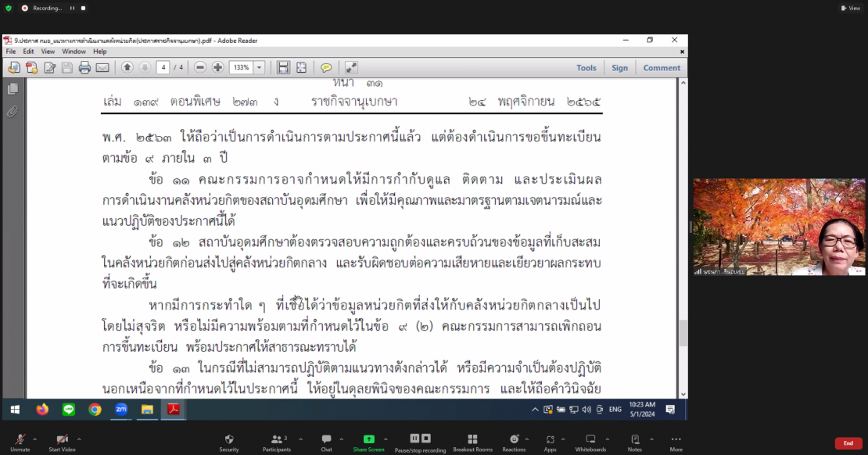Viewport: 868px width, 455px height.
Task: Go to previous page with up arrow
Action: (x=127, y=67)
